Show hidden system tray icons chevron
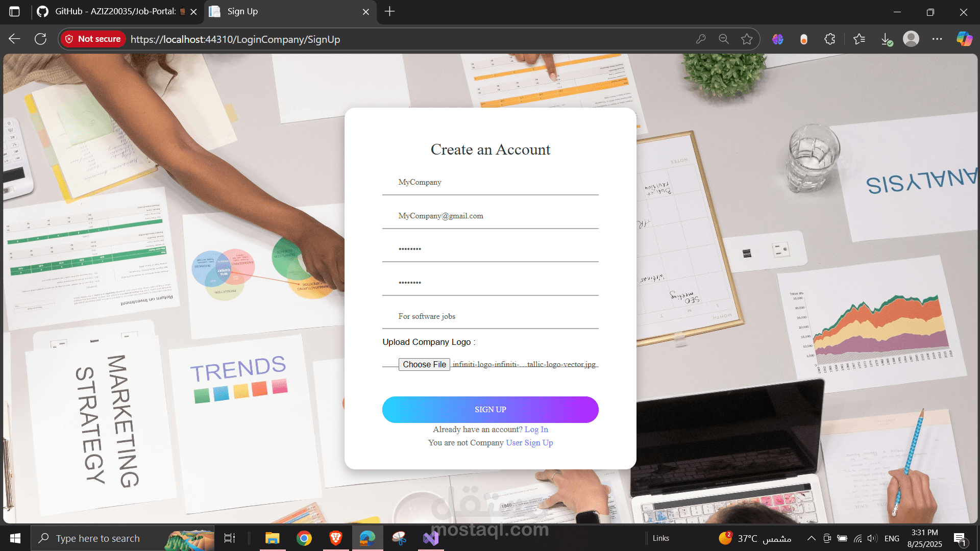 811,538
